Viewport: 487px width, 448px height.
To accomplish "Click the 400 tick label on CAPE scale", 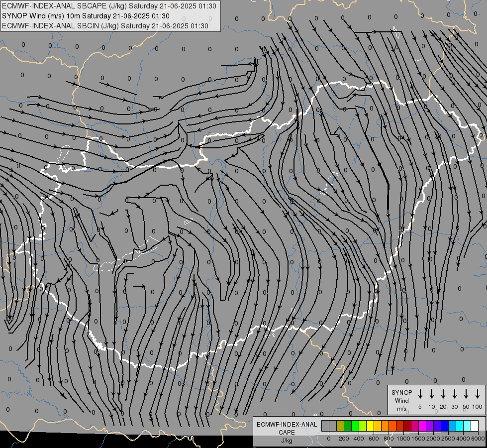I will 359,439.
